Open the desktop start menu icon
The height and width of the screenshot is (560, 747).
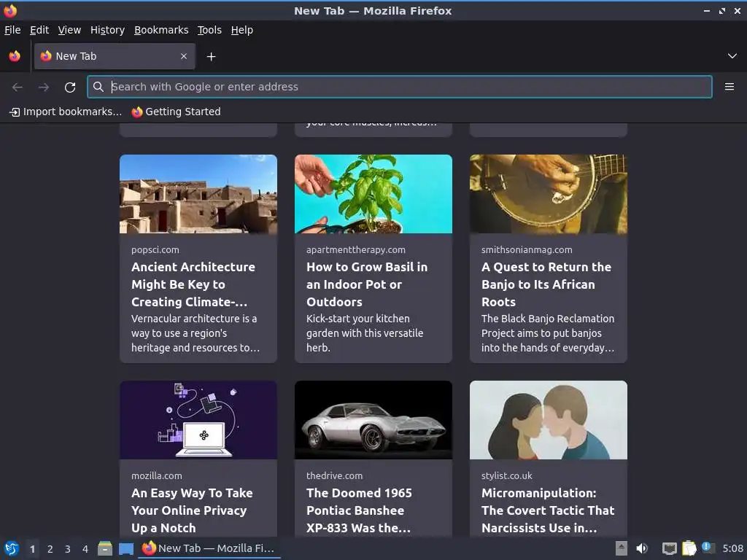12,548
